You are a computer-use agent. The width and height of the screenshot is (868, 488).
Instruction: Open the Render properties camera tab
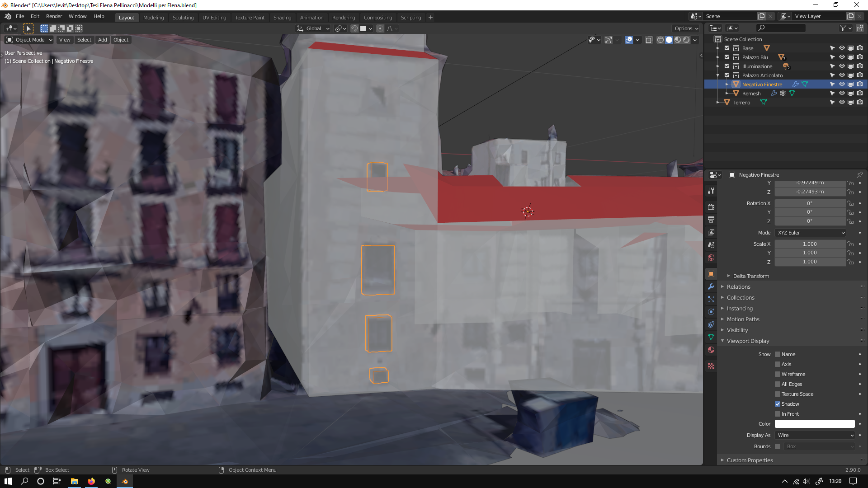[x=711, y=207]
